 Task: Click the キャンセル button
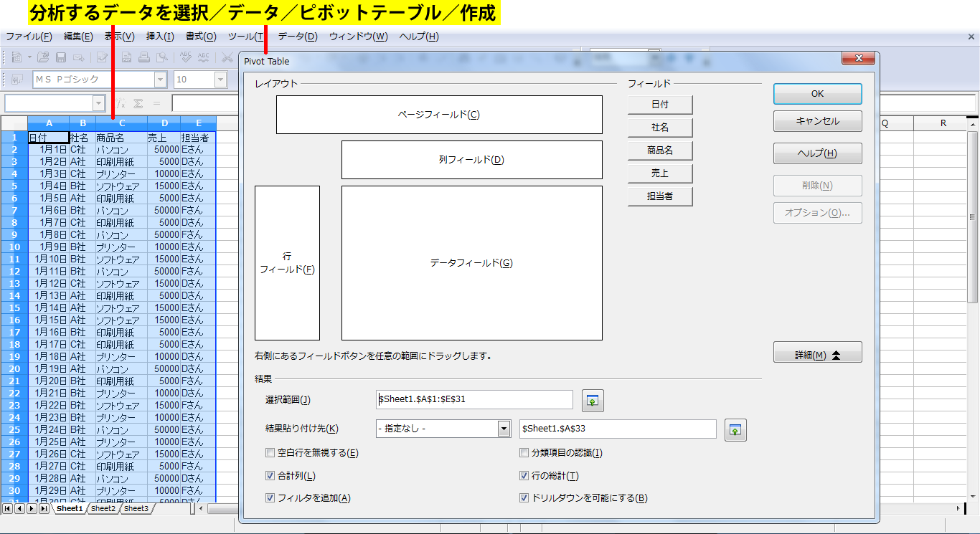817,121
